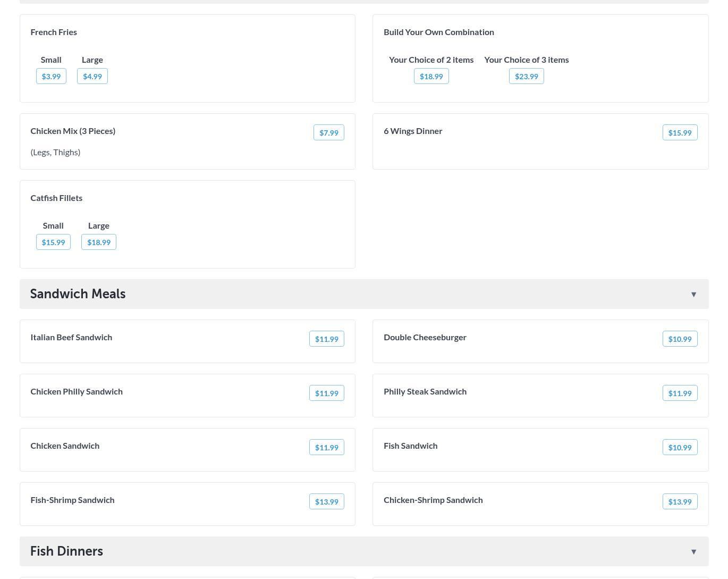Choose 3 items combination for $23.99
The image size is (728, 579).
pyautogui.click(x=526, y=76)
